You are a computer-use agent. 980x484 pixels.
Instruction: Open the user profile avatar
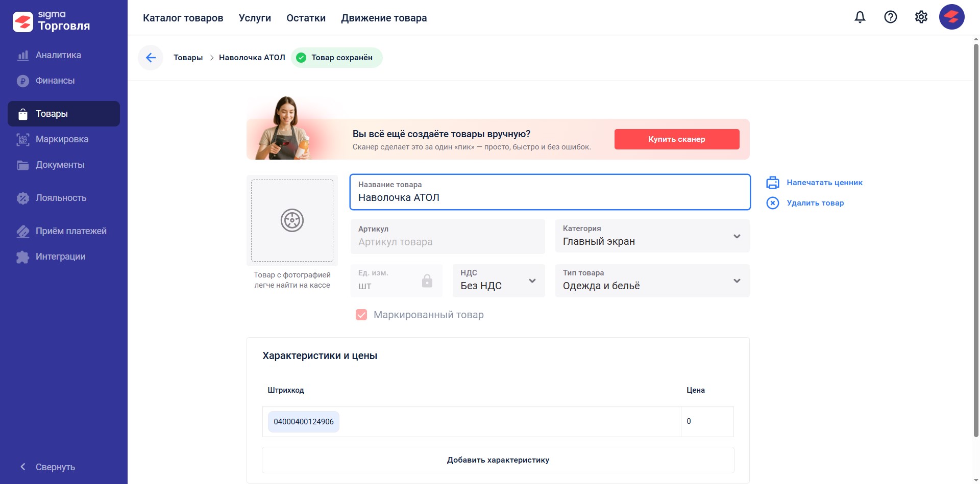952,17
